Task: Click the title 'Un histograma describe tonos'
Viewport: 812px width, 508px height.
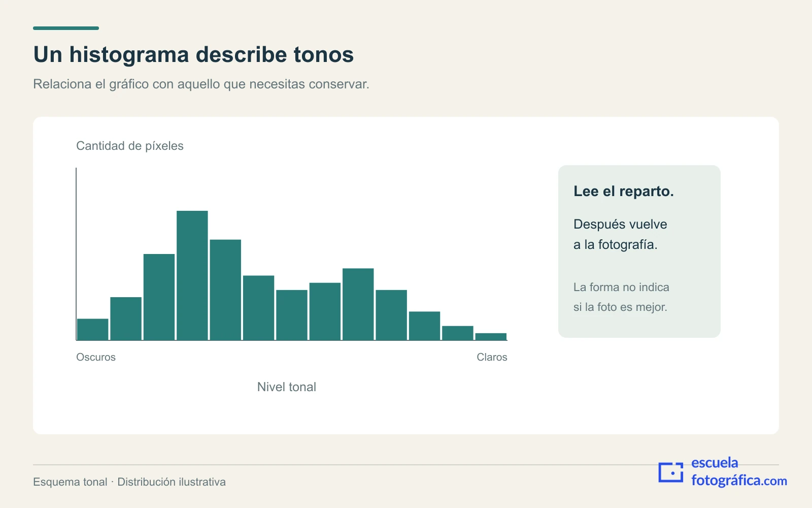Action: tap(193, 54)
